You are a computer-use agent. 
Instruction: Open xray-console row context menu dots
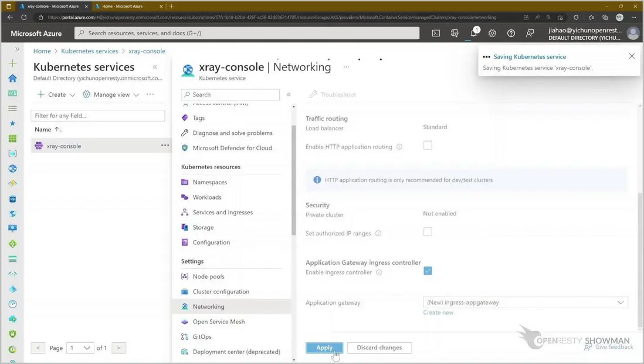[165, 145]
